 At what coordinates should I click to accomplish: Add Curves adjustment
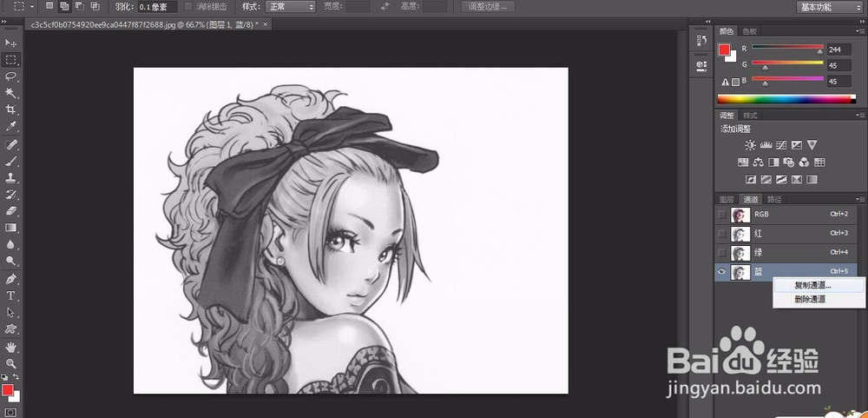781,145
